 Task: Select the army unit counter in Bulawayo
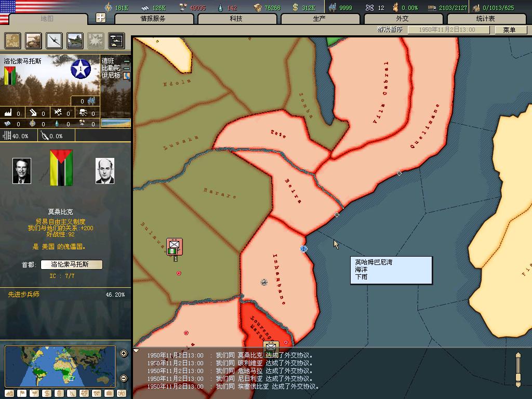click(175, 247)
